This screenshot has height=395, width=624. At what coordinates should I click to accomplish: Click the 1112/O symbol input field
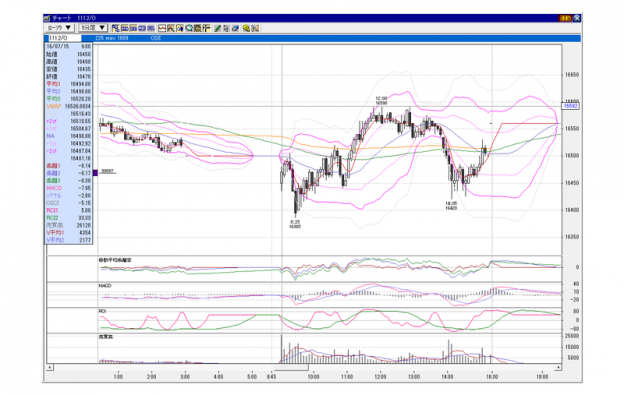[x=64, y=38]
